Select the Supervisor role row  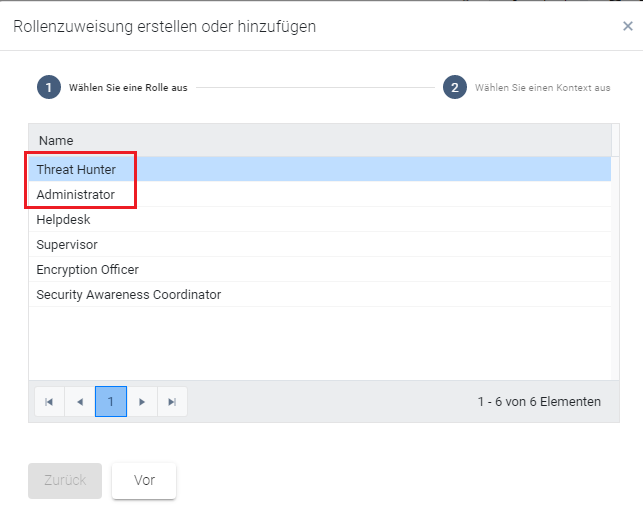(67, 245)
